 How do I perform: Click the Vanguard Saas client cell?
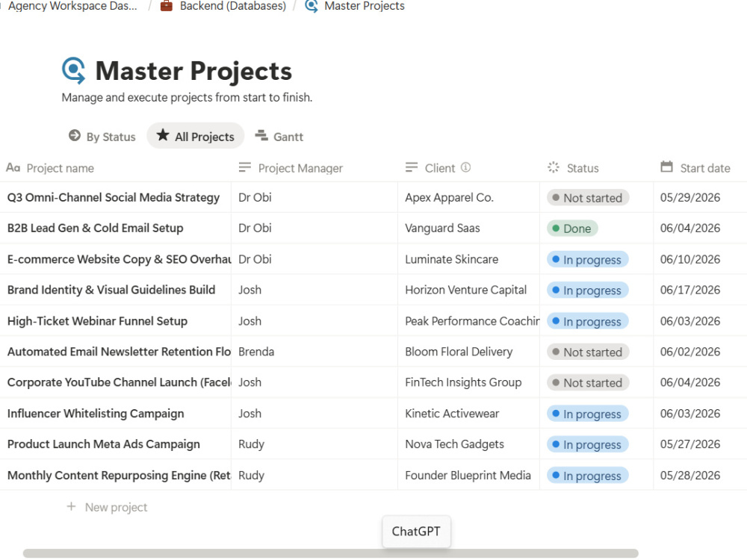pyautogui.click(x=469, y=228)
